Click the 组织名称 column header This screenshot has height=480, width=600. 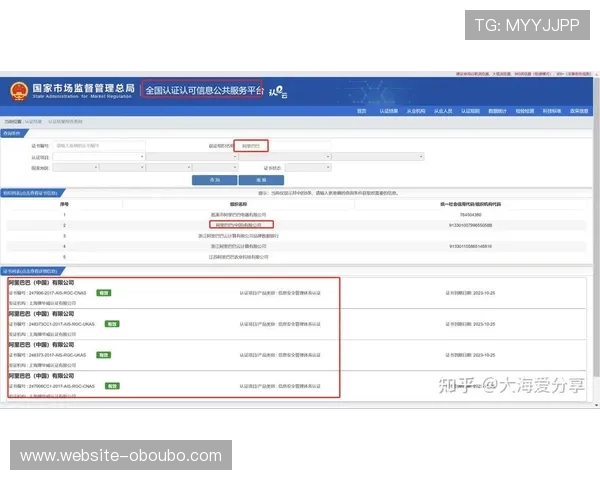[238, 204]
